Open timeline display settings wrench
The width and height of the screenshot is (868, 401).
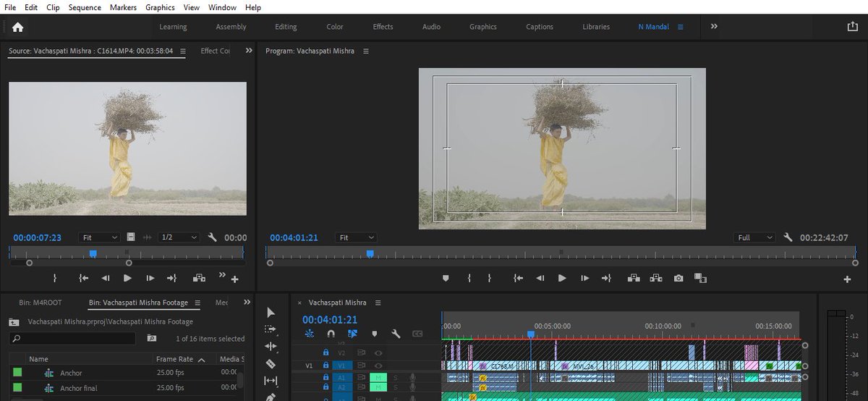pyautogui.click(x=396, y=334)
